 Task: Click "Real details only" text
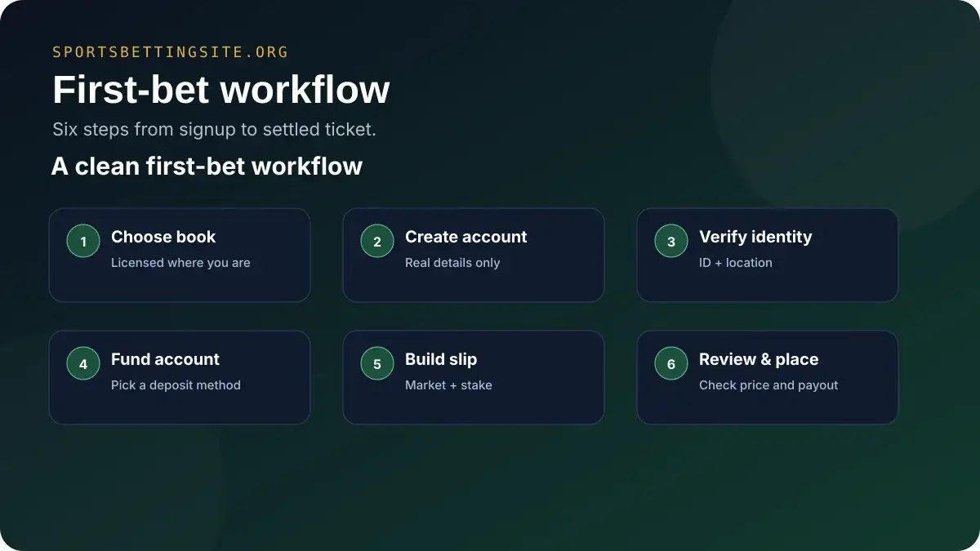(x=452, y=263)
